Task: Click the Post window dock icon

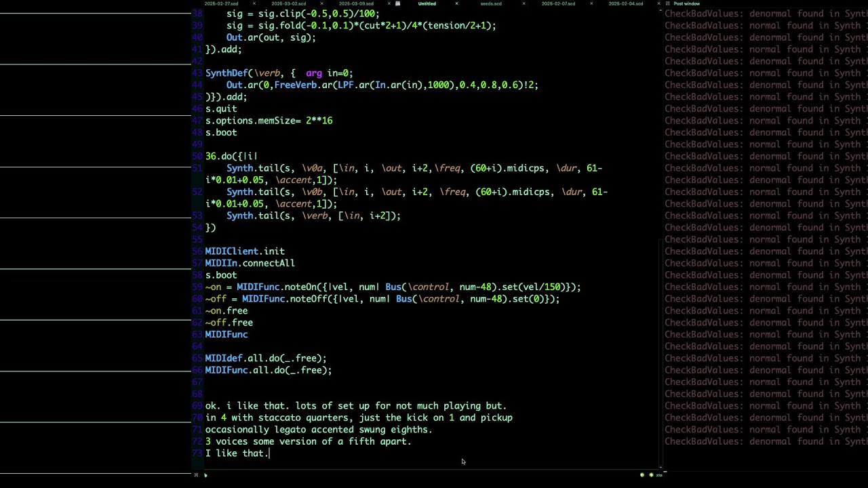Action: coord(668,3)
